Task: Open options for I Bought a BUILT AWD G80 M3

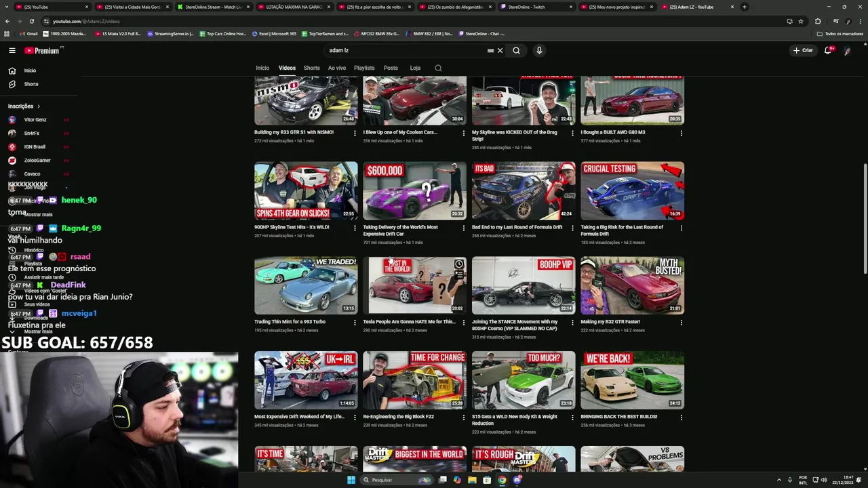Action: pyautogui.click(x=682, y=133)
